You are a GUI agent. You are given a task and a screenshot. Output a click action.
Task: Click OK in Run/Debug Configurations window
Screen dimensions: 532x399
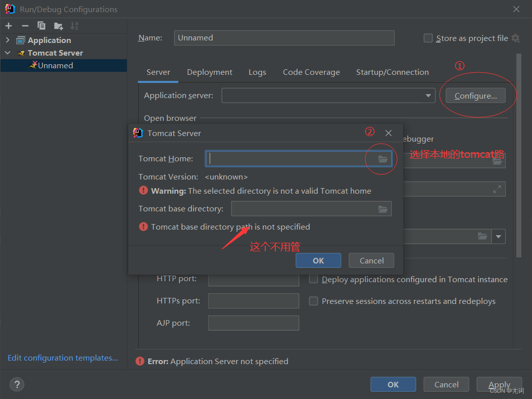[393, 384]
